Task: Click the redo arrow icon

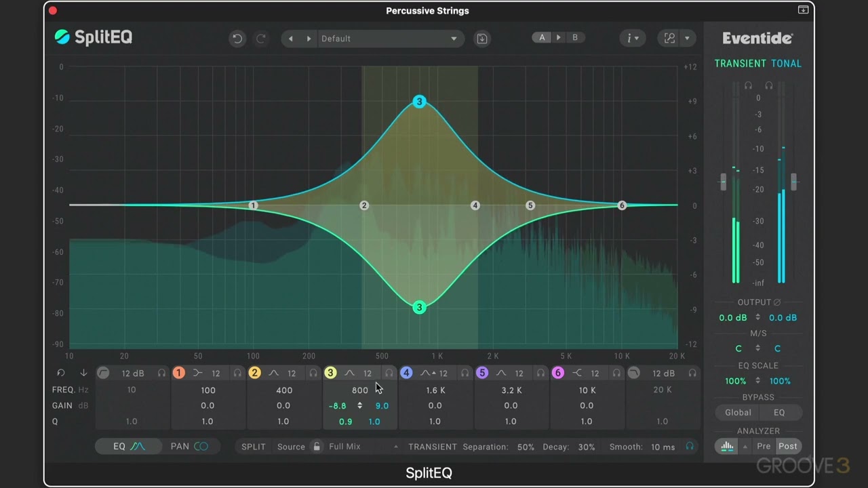Action: coord(260,39)
